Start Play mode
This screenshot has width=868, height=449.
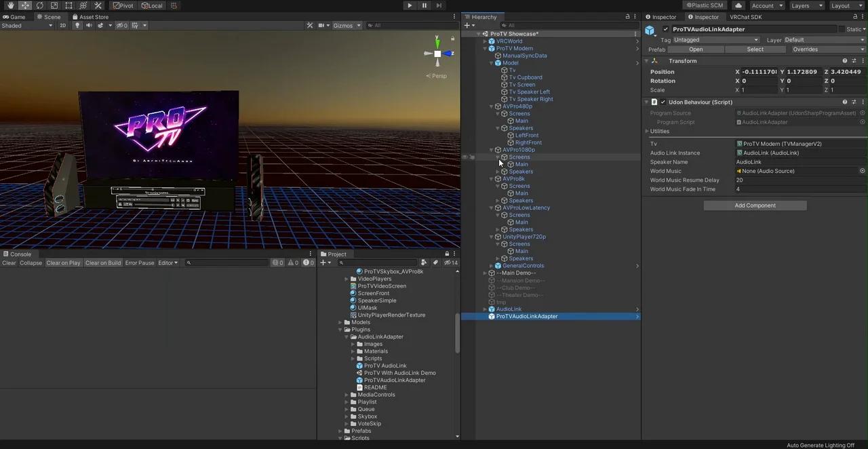tap(410, 5)
